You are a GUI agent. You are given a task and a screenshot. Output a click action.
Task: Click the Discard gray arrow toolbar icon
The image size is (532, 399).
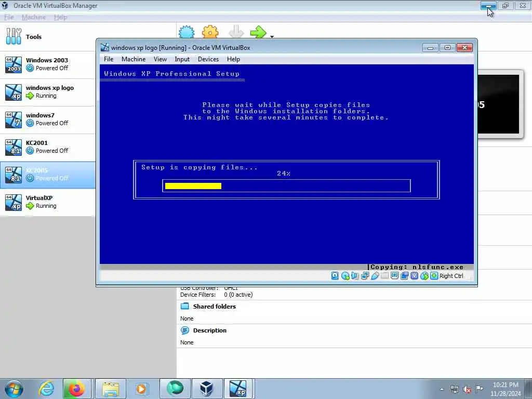point(236,32)
